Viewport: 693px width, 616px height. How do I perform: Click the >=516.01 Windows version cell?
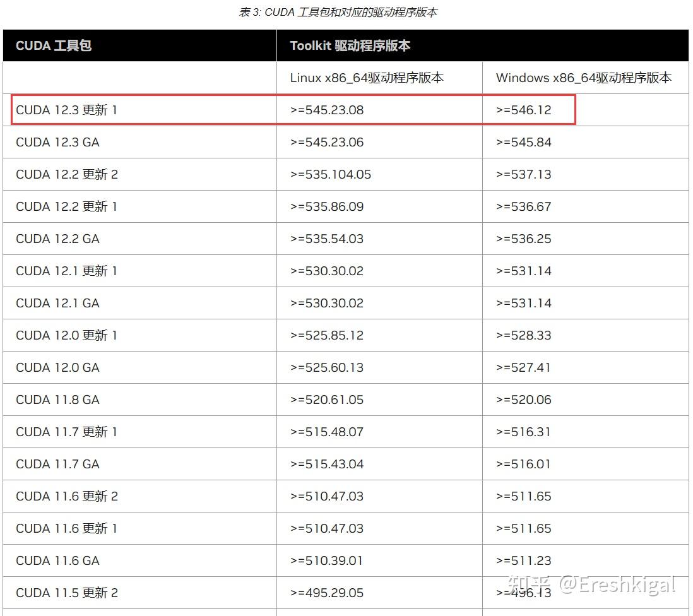click(524, 464)
